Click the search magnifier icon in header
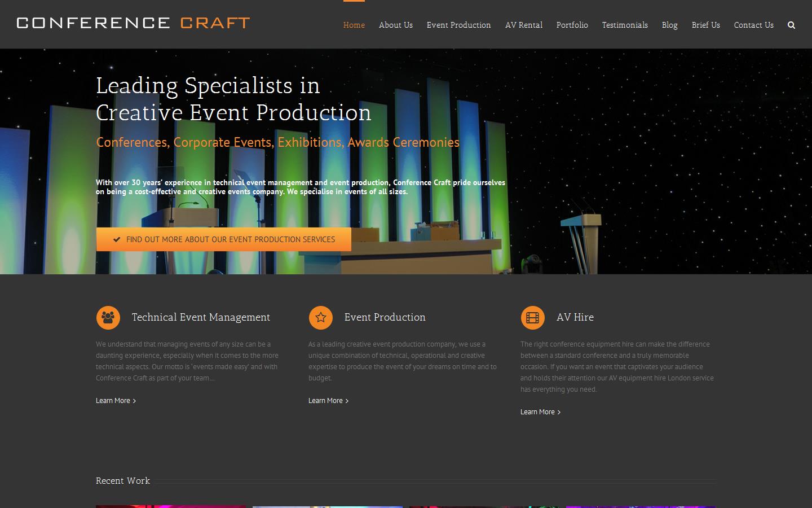 791,25
